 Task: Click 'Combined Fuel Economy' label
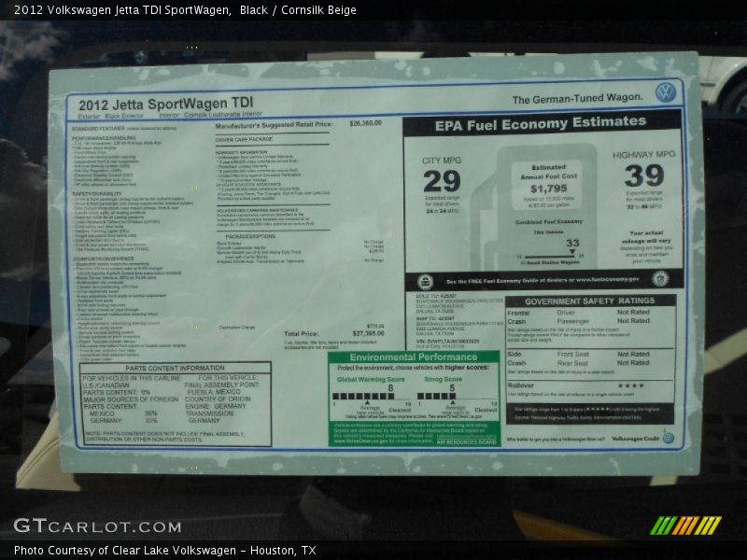(x=549, y=222)
